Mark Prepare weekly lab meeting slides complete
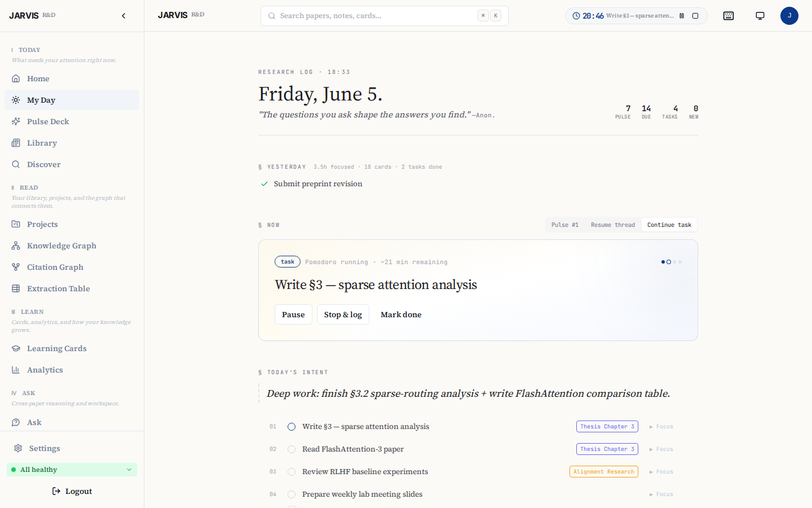This screenshot has width=812, height=508. pyautogui.click(x=292, y=494)
